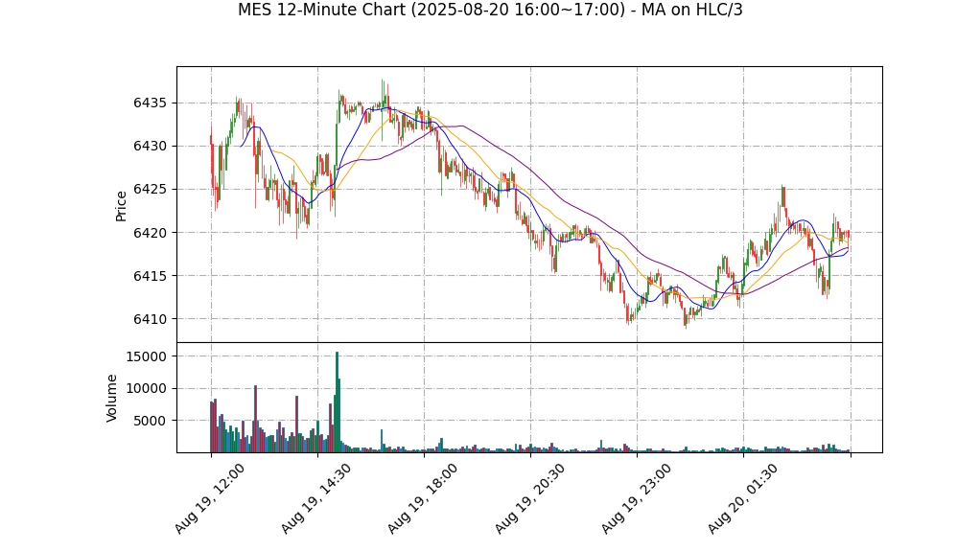Screen dimensions: 980x551
Task: Click the highest candlestick wick near 6438
Action: [383, 110]
